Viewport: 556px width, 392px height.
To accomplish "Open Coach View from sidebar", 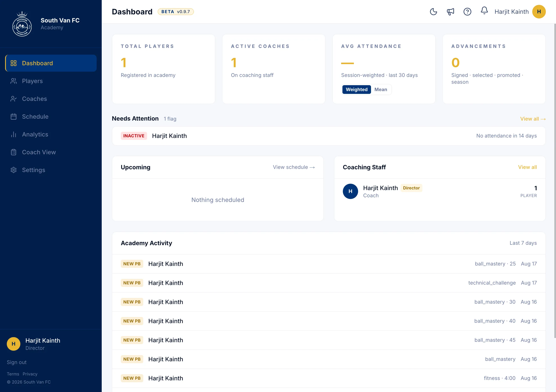I will tap(51, 152).
